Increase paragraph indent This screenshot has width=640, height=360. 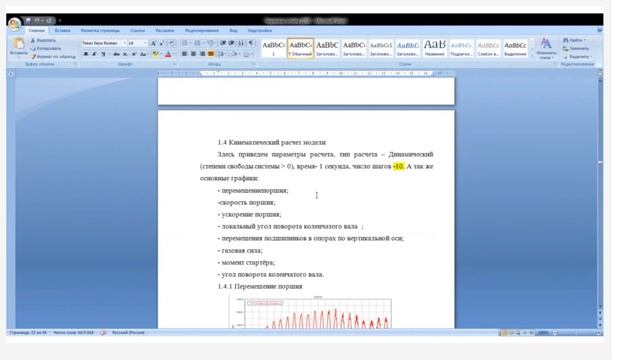232,43
